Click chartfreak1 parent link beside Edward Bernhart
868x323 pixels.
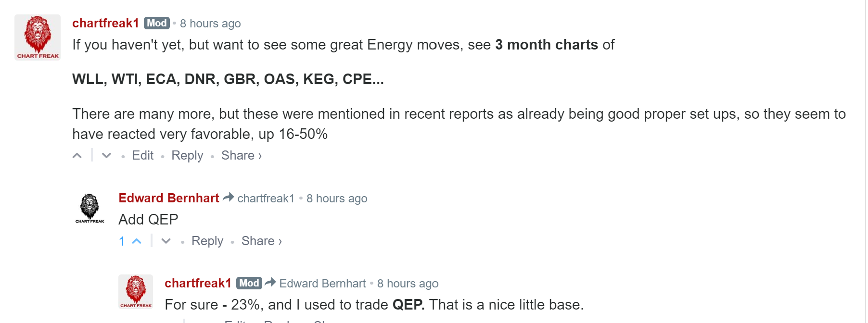tap(266, 199)
